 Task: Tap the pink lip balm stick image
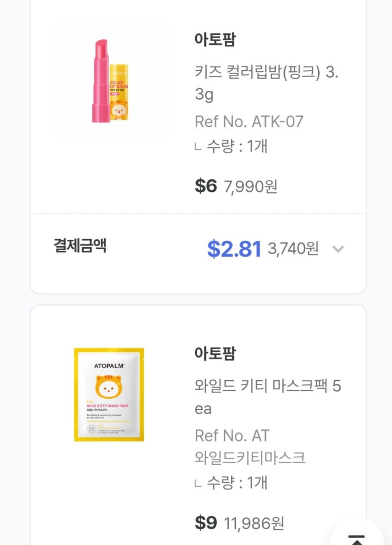pos(100,80)
